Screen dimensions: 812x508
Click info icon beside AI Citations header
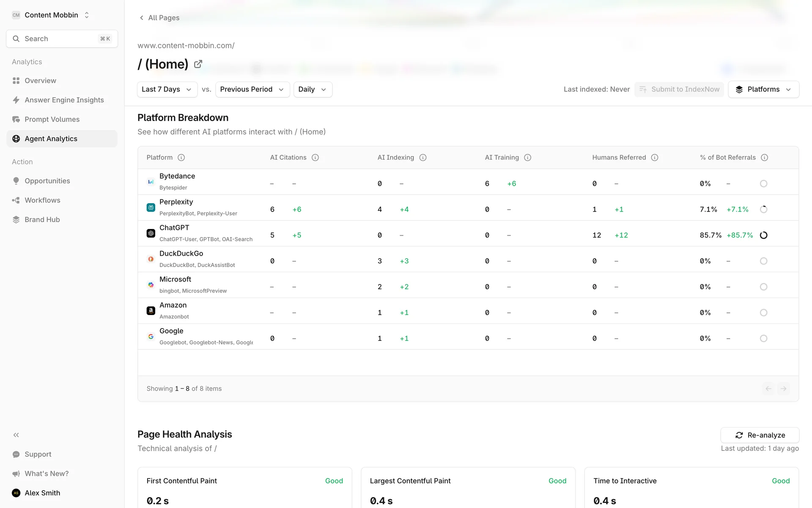(315, 157)
